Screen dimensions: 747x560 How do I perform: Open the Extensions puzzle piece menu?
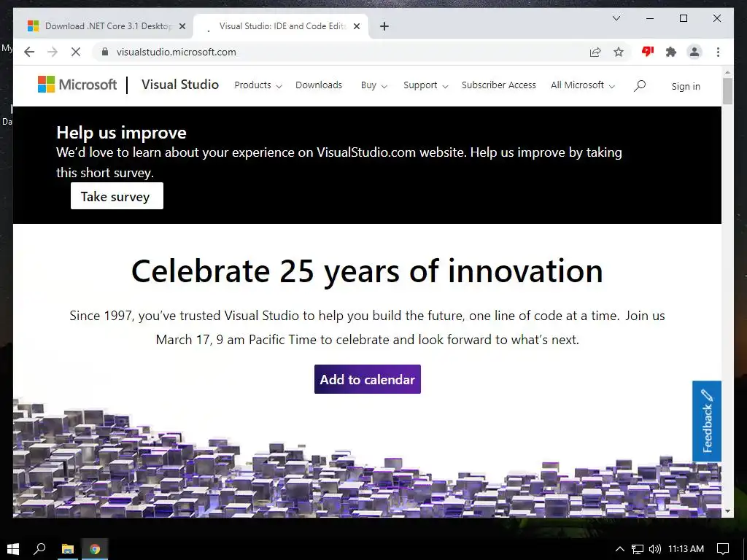671,52
